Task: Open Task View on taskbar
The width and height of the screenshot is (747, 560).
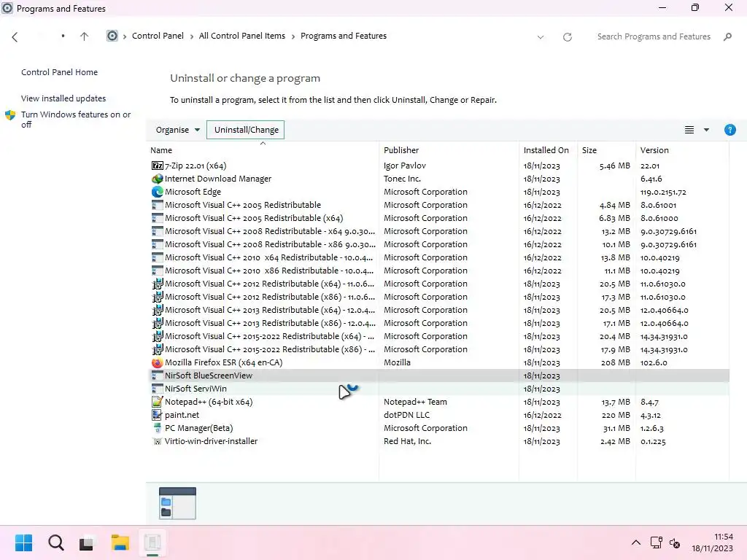Action: pos(86,542)
